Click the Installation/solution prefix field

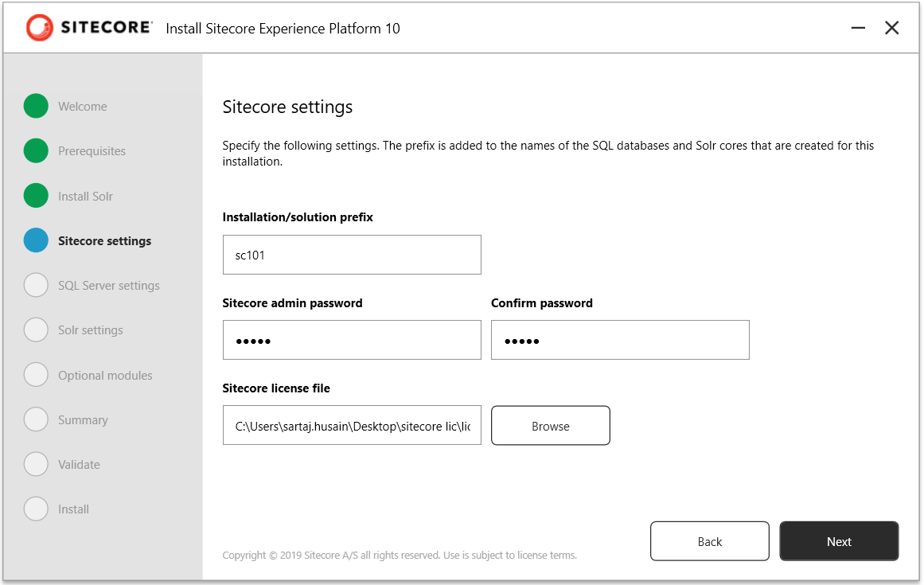pos(352,255)
